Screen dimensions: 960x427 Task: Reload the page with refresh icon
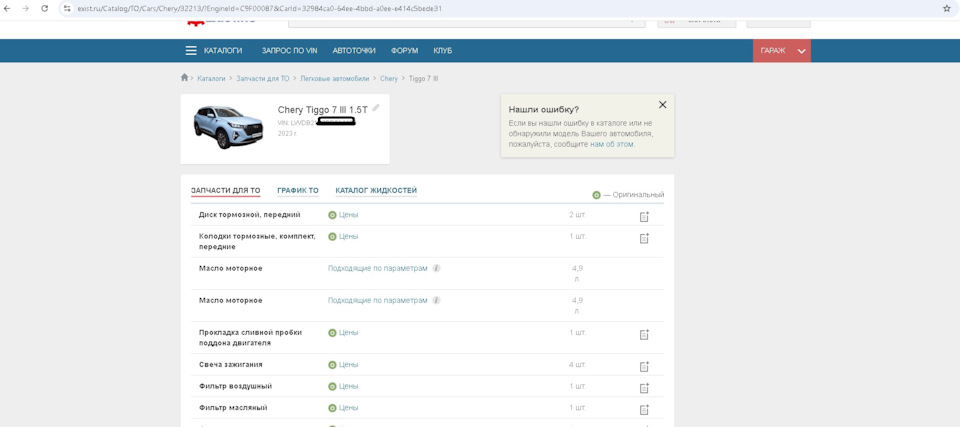click(45, 9)
